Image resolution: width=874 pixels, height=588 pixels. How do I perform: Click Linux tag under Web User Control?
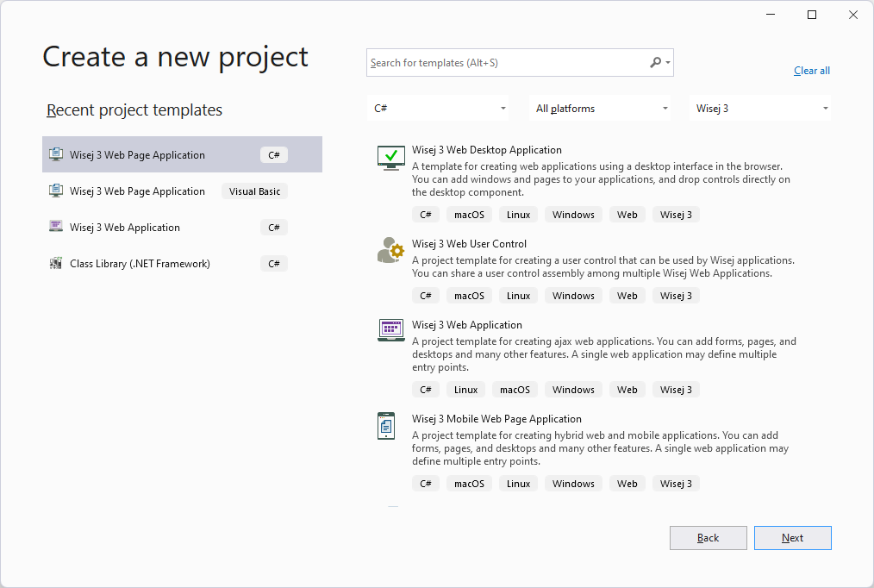pyautogui.click(x=518, y=296)
